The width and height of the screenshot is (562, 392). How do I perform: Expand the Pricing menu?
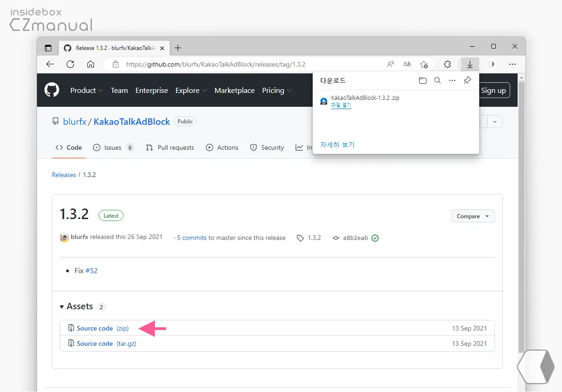[277, 91]
